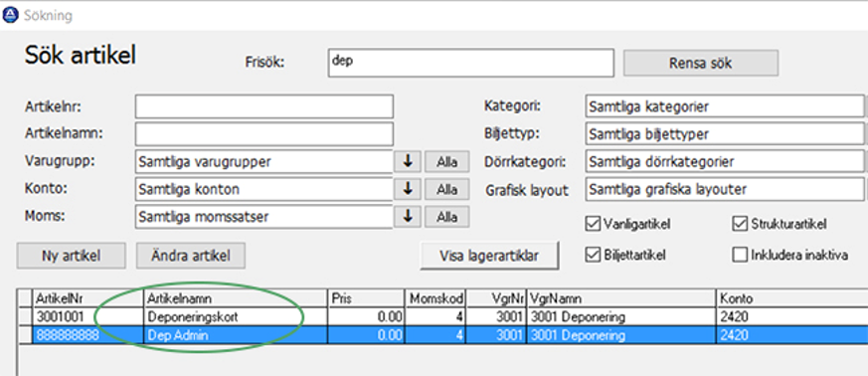Screen dimensions: 868x376
Task: Uncheck the Biljettartikel checkbox
Action: tap(593, 255)
